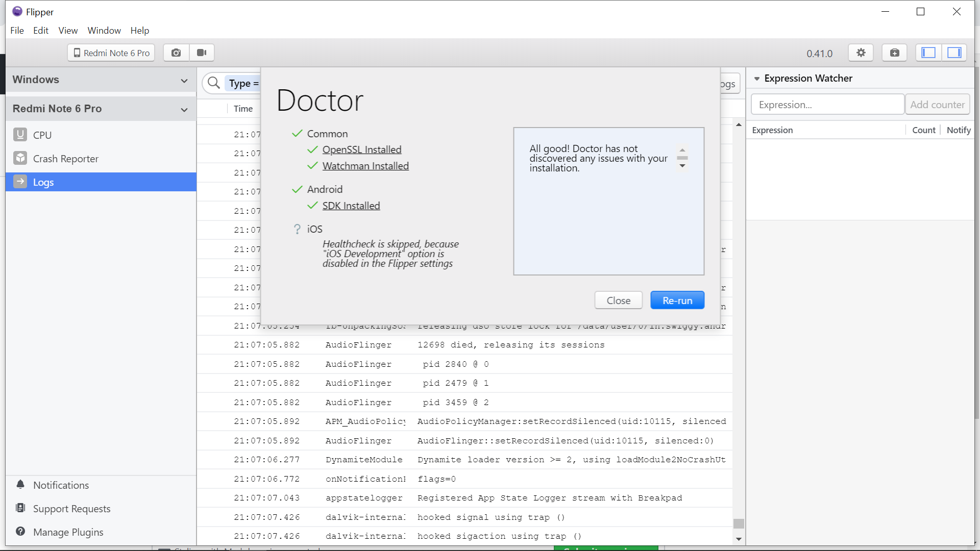Open the View menu

pyautogui.click(x=68, y=31)
